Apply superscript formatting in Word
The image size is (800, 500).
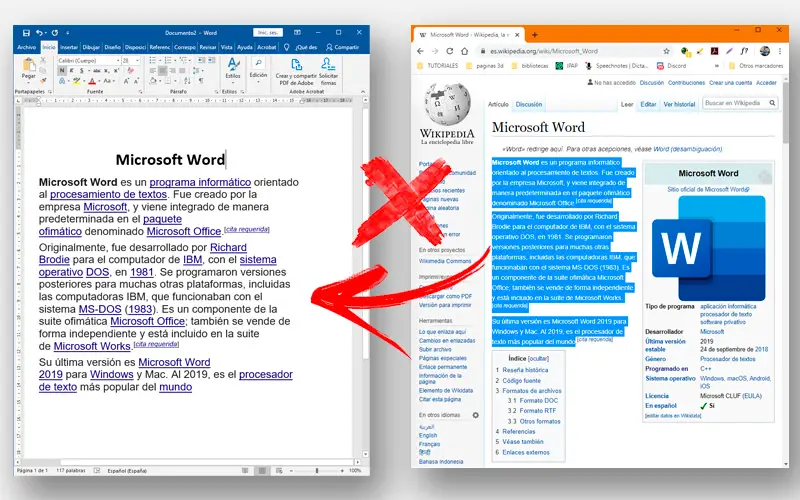[116, 70]
